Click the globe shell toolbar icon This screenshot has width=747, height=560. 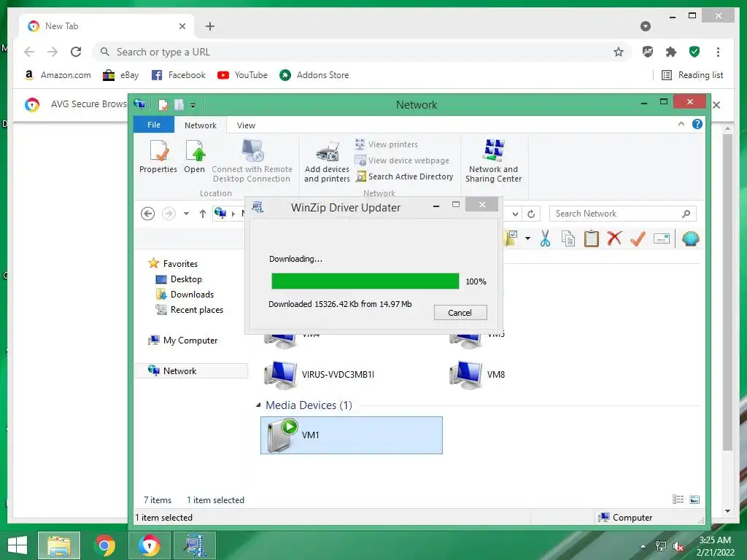point(690,238)
